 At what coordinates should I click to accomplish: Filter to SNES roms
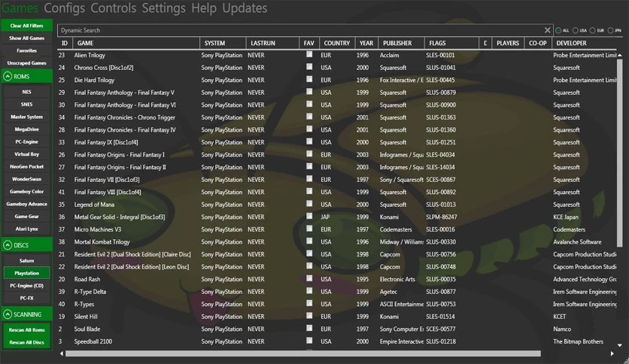(x=26, y=105)
